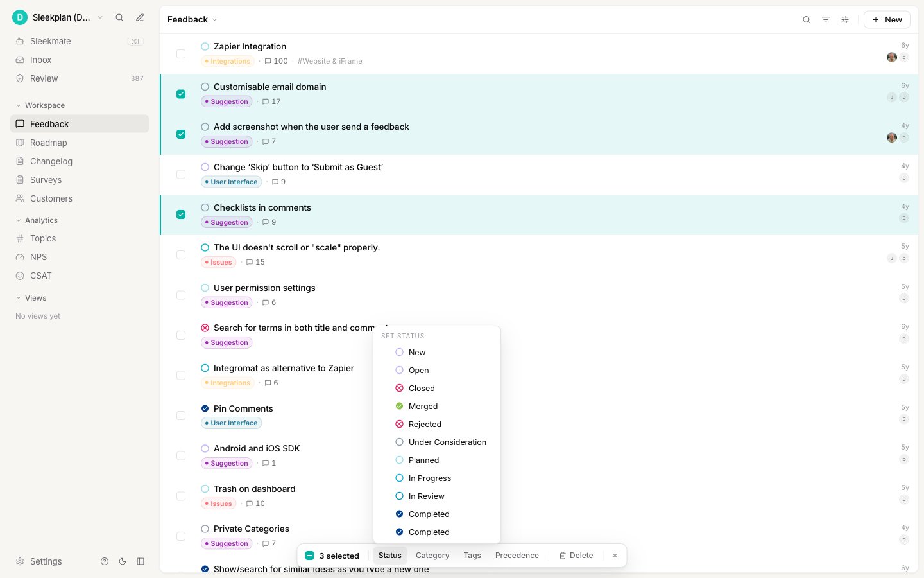This screenshot has height=578, width=924.
Task: Open the Precedence bulk action menu
Action: click(517, 556)
